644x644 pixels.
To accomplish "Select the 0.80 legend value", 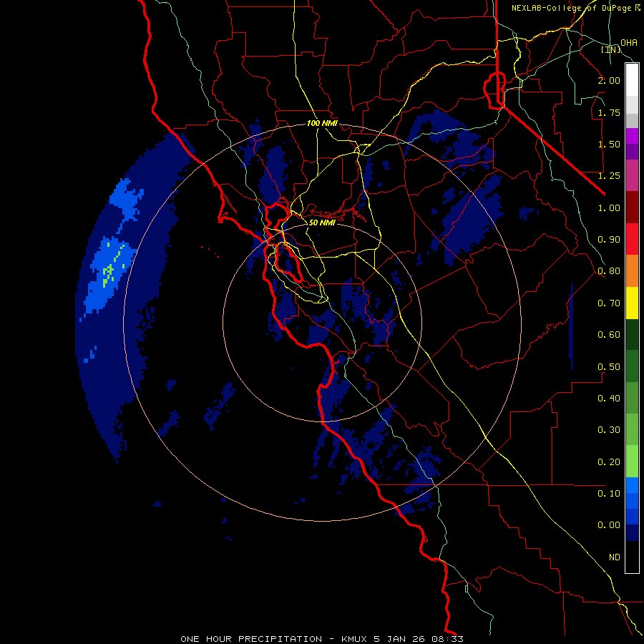I will [x=609, y=271].
